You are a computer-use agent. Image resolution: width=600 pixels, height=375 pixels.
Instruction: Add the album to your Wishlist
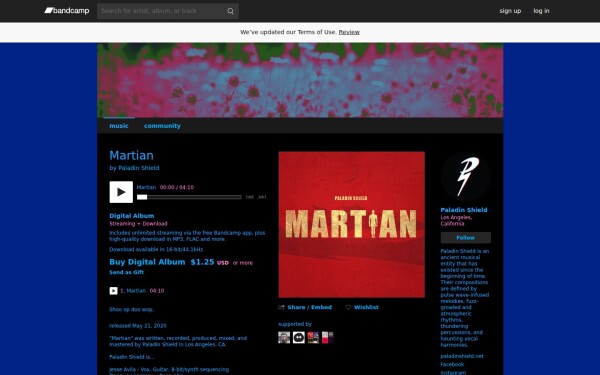pyautogui.click(x=366, y=307)
